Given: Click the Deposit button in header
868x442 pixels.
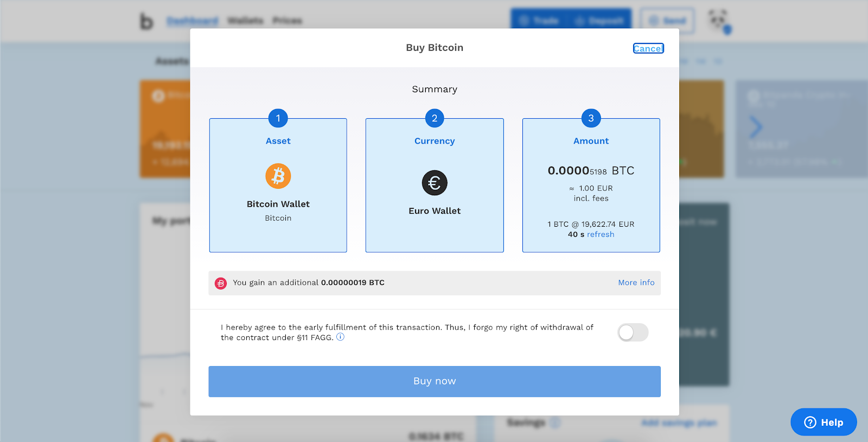Looking at the screenshot, I should point(599,21).
